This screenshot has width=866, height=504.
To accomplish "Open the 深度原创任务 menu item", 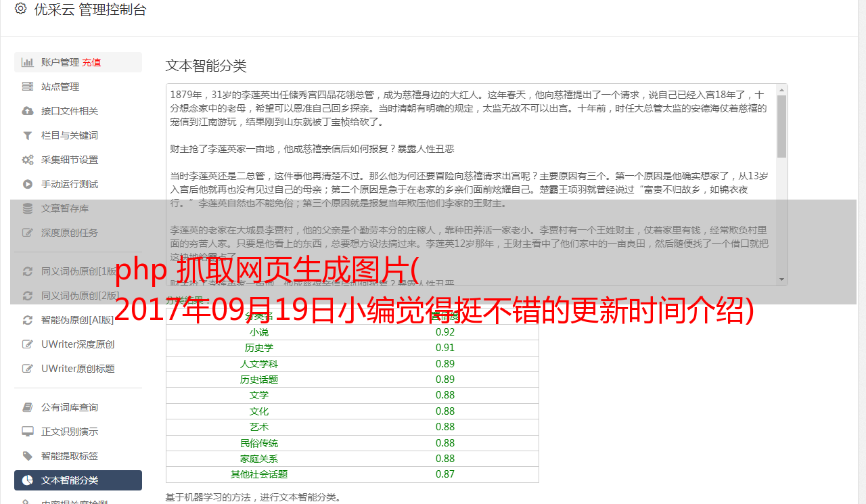I will [78, 233].
